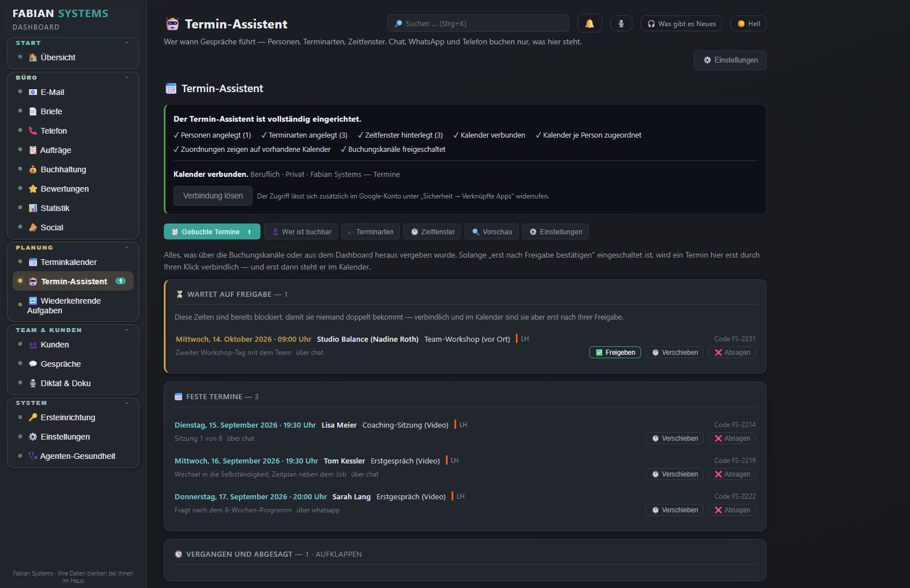Cancel Lisa Meier appointment via Absagen
The height and width of the screenshot is (588, 910).
tap(732, 438)
